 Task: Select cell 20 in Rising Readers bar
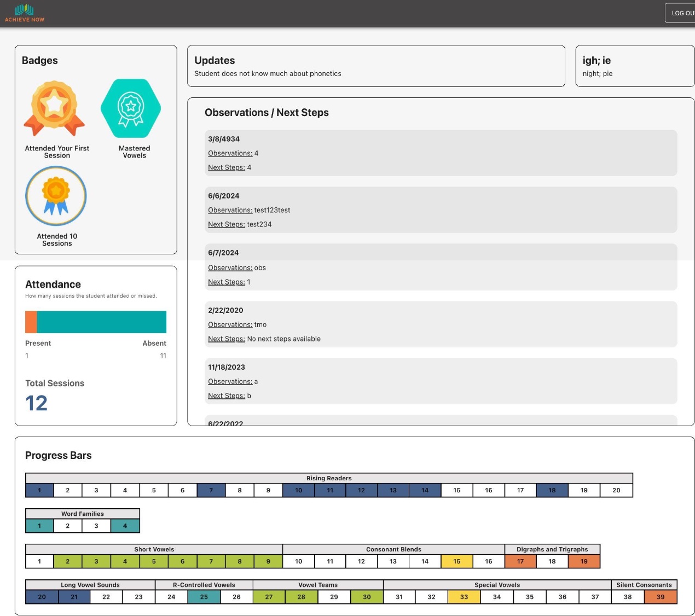click(617, 490)
